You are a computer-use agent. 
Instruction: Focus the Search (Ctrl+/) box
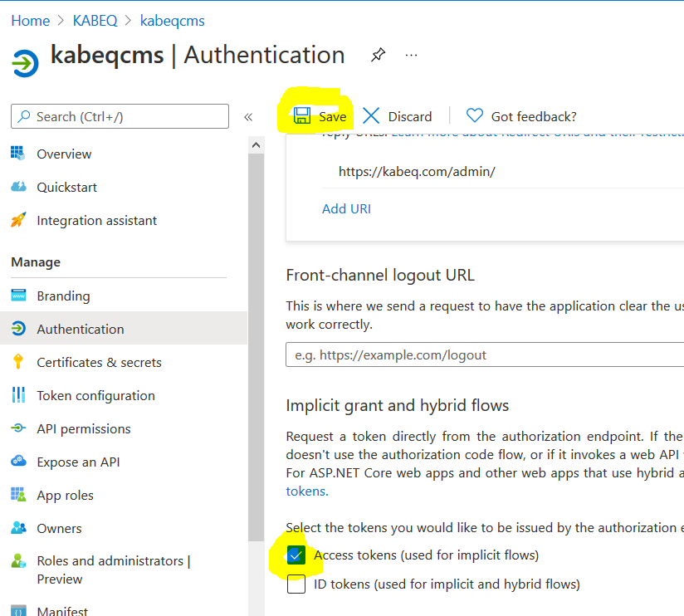pos(120,117)
